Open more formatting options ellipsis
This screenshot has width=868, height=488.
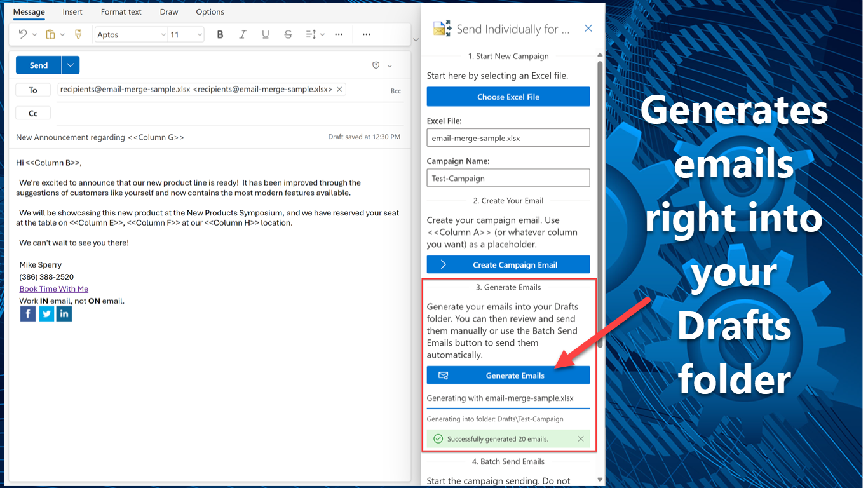coord(339,35)
